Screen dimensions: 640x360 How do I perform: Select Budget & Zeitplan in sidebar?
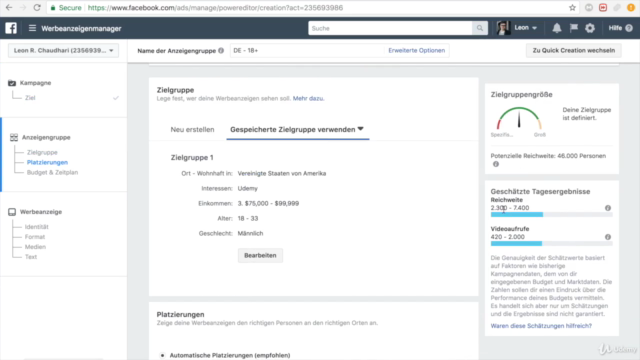(52, 172)
